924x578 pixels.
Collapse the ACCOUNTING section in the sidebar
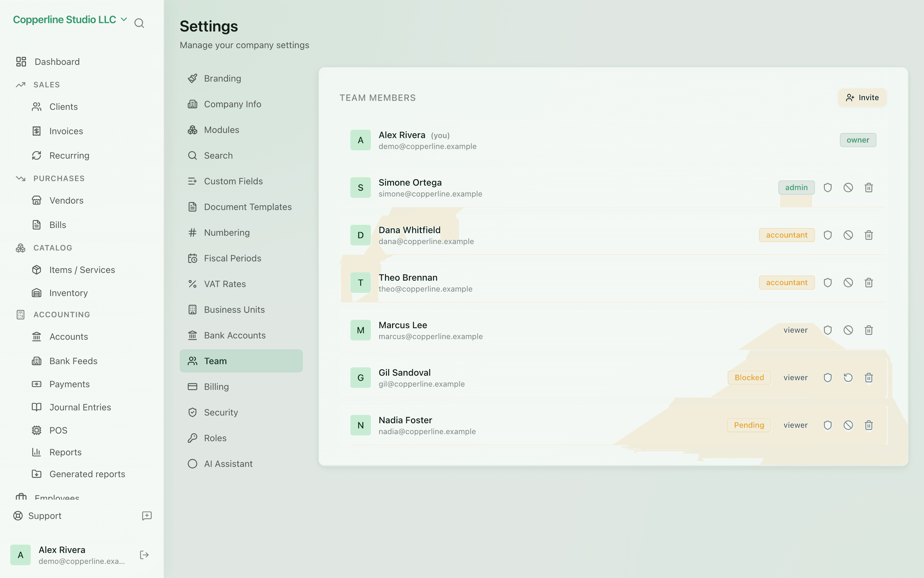tap(62, 314)
